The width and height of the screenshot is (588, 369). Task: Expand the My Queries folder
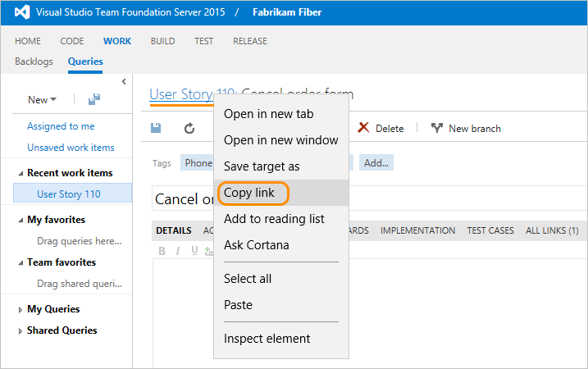click(x=21, y=310)
